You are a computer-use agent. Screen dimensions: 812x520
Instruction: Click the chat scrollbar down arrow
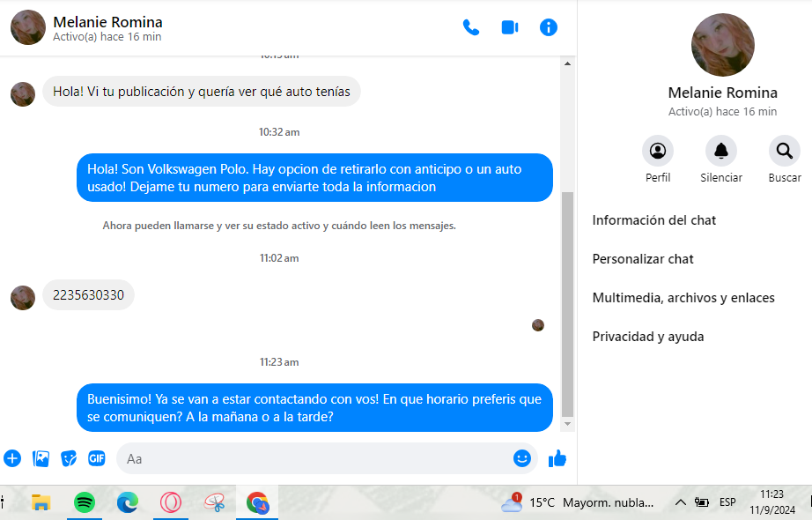[x=567, y=424]
